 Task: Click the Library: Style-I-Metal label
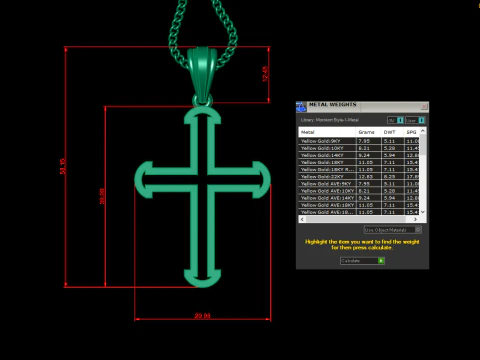pyautogui.click(x=329, y=120)
